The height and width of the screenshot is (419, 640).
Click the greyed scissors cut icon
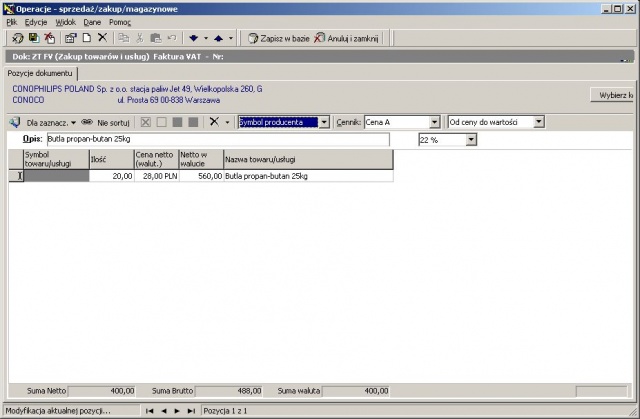[140, 38]
